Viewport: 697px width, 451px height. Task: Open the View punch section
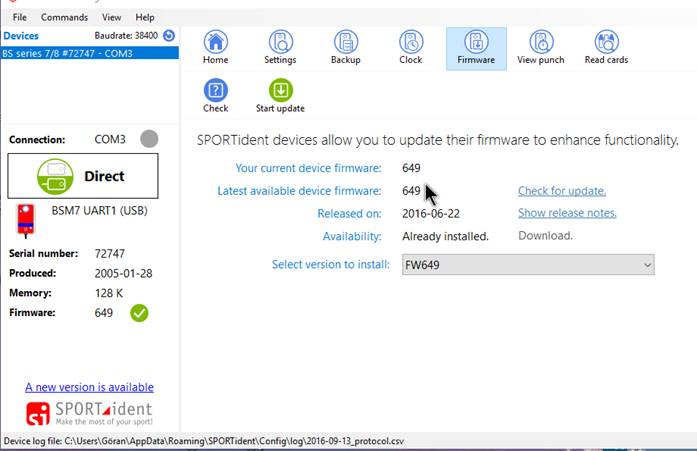tap(541, 48)
